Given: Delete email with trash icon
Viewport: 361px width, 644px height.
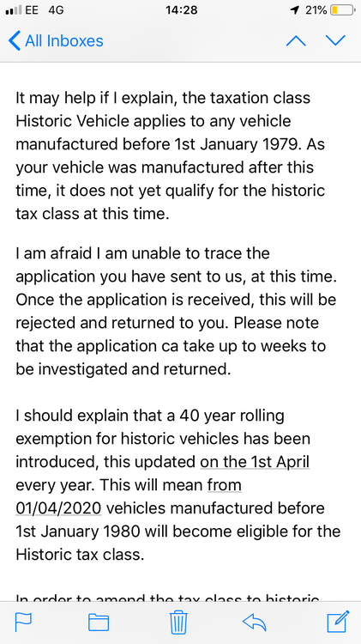Looking at the screenshot, I should (x=179, y=623).
